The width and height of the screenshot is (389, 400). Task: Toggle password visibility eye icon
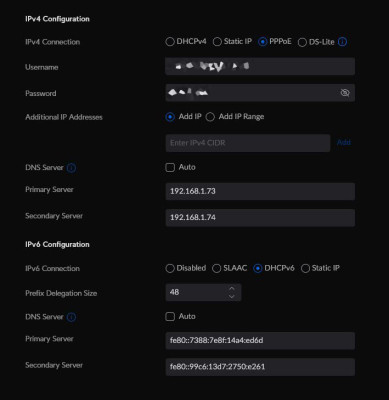pyautogui.click(x=345, y=93)
